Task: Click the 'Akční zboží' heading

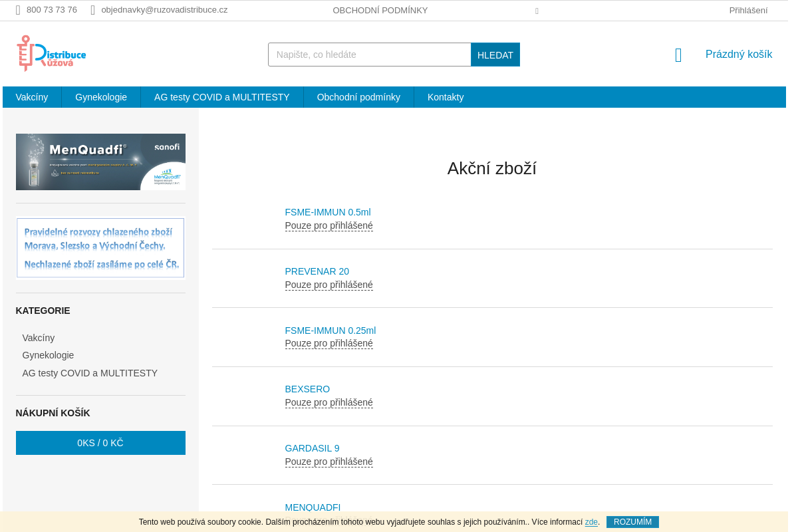Action: click(492, 168)
